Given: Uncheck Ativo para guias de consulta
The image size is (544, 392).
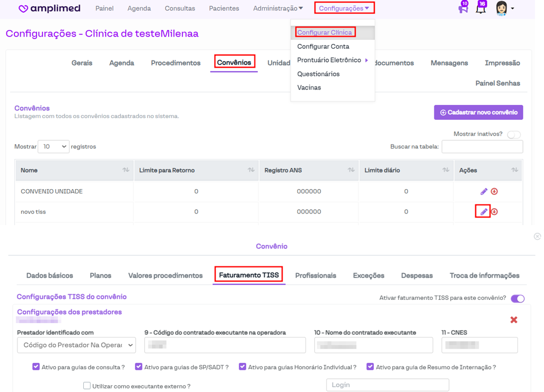Looking at the screenshot, I should click(36, 367).
